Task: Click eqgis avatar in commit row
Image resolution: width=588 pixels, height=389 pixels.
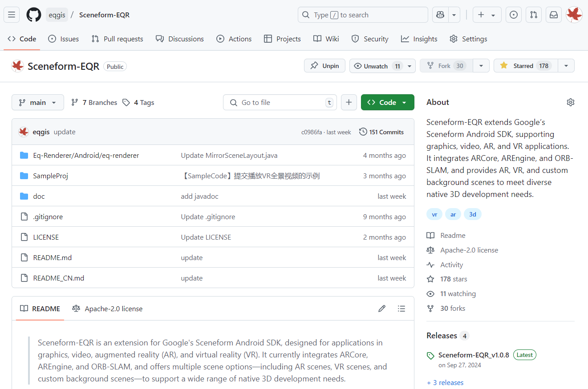Action: click(24, 132)
